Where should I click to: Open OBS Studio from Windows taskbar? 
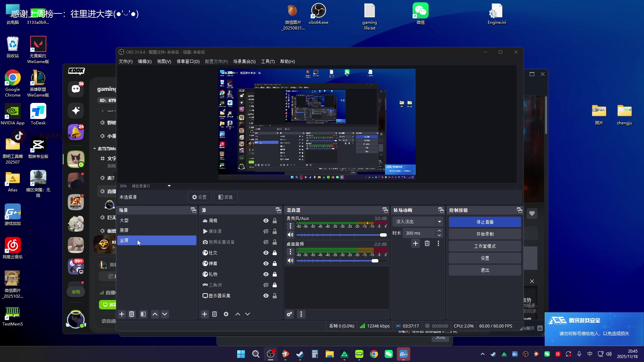(x=271, y=354)
